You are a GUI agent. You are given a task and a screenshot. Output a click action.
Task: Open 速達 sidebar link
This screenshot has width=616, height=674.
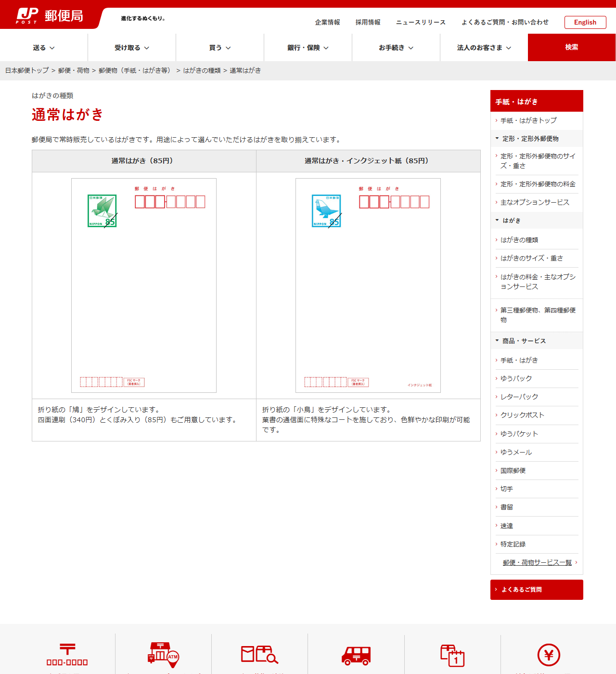click(x=507, y=526)
